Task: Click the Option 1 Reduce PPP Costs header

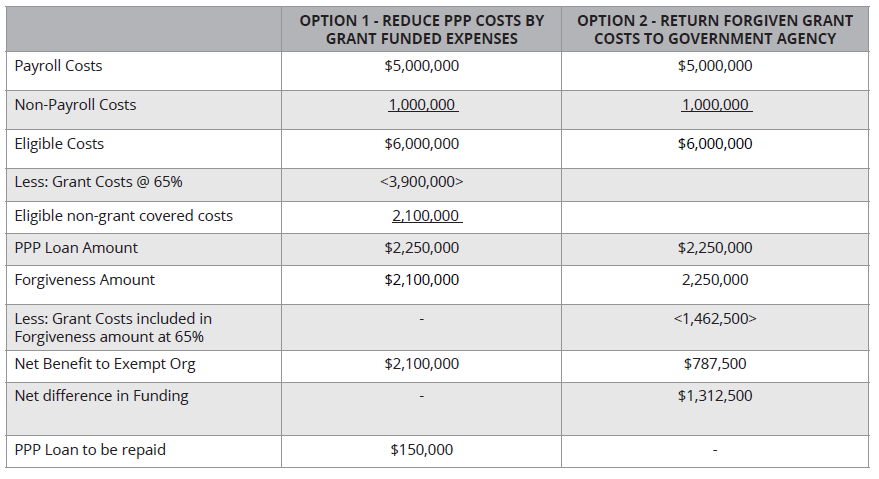Action: [x=421, y=29]
